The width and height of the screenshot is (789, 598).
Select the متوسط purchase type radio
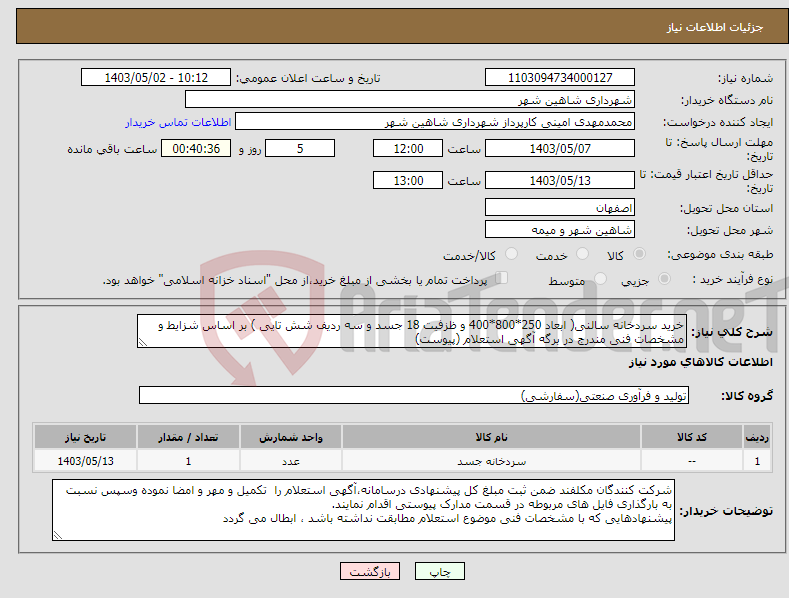tap(600, 279)
